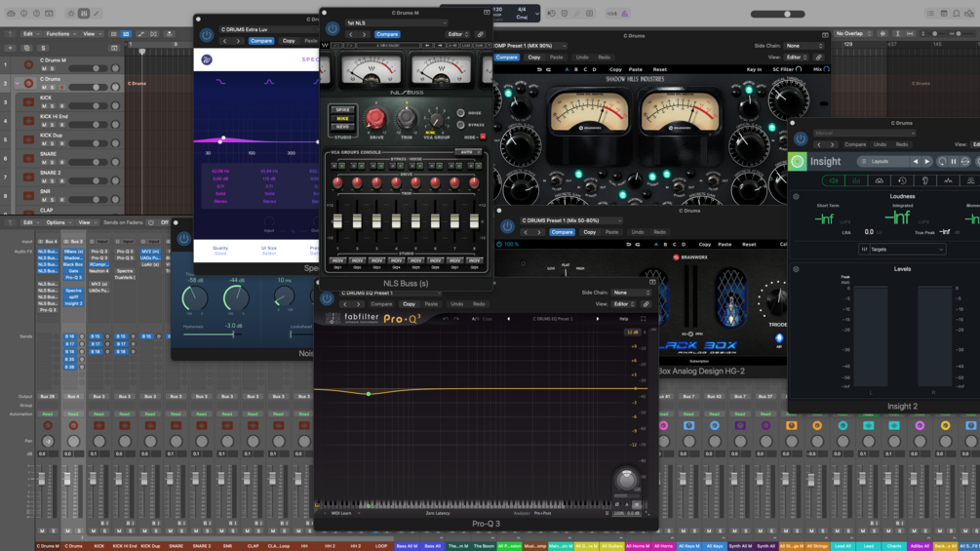
Task: Click Compare in Black Box HG-2 header
Action: pos(562,232)
